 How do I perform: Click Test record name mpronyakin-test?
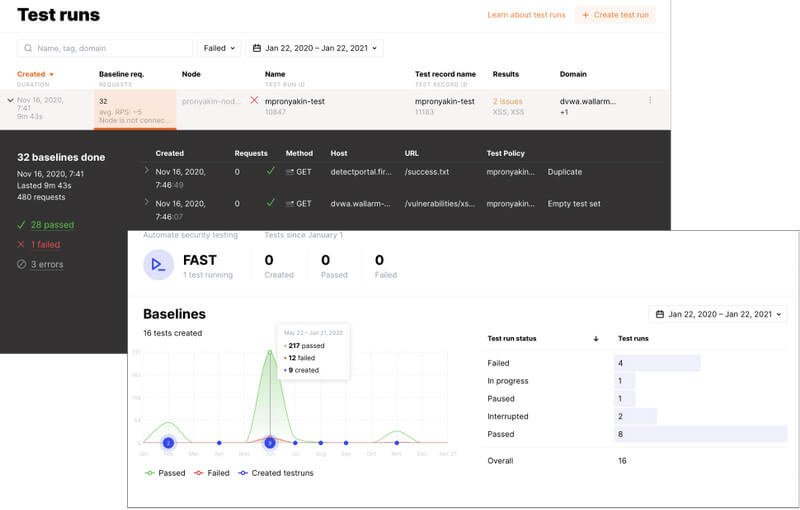pyautogui.click(x=444, y=101)
